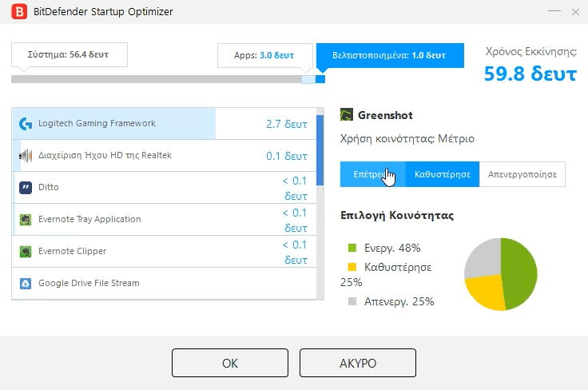Click the BitDefender logo icon in title bar

point(19,11)
